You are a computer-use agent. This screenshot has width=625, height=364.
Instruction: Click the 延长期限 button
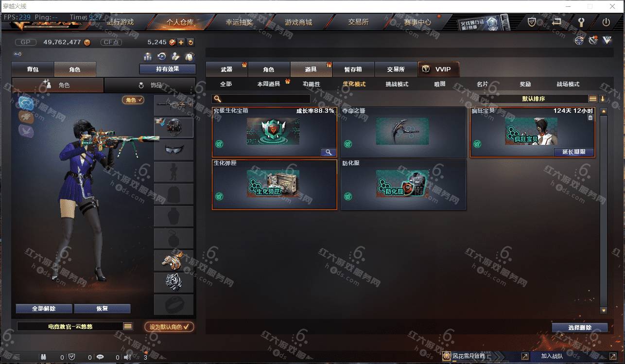[x=574, y=152]
